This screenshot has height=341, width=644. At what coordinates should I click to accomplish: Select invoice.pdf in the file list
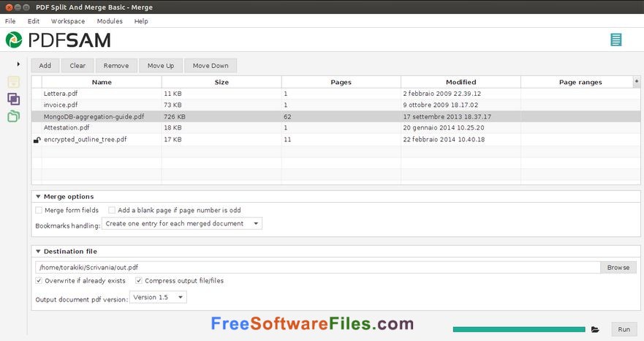61,105
